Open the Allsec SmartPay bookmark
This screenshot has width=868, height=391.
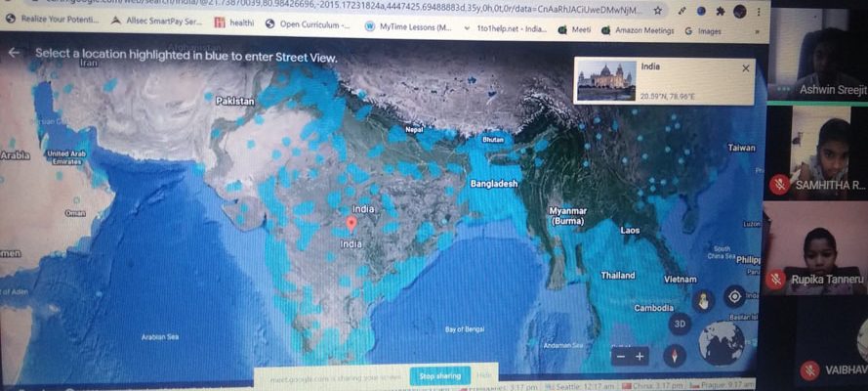(x=156, y=22)
